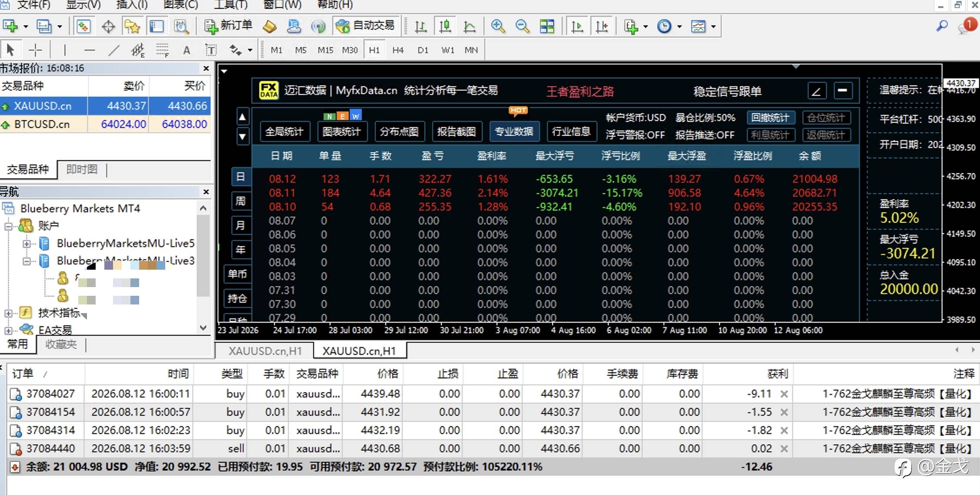Tile chart windows
980x495 pixels.
[547, 27]
